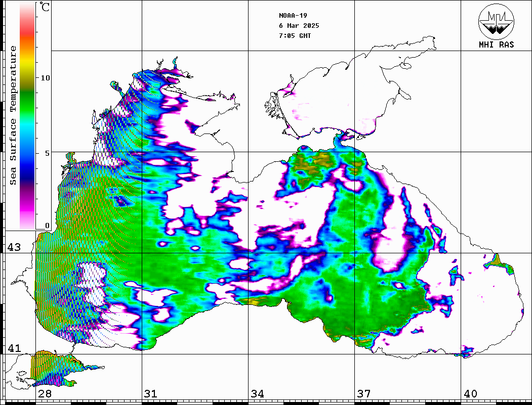Click longitude label "34"
The width and height of the screenshot is (532, 405).
[258, 393]
